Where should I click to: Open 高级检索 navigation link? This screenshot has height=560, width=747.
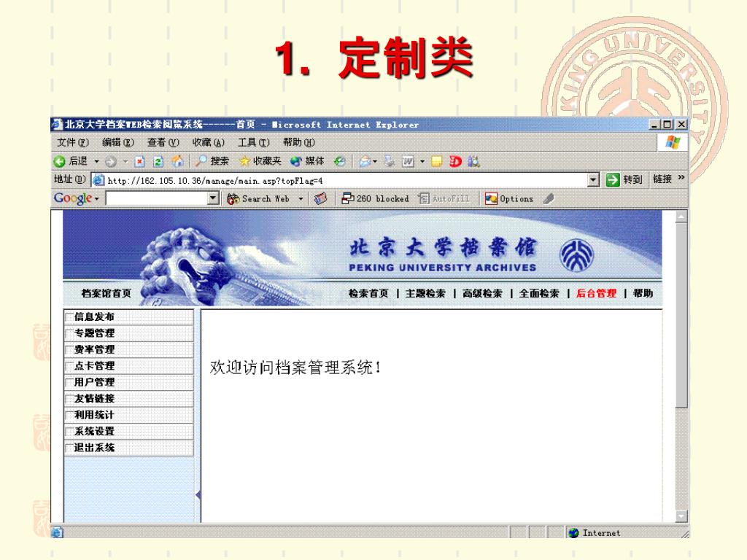[482, 293]
